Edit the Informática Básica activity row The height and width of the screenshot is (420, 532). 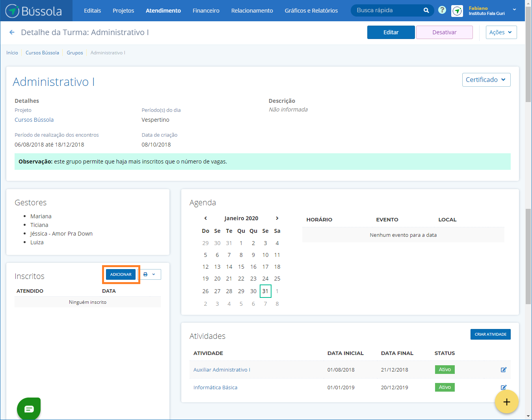click(503, 387)
